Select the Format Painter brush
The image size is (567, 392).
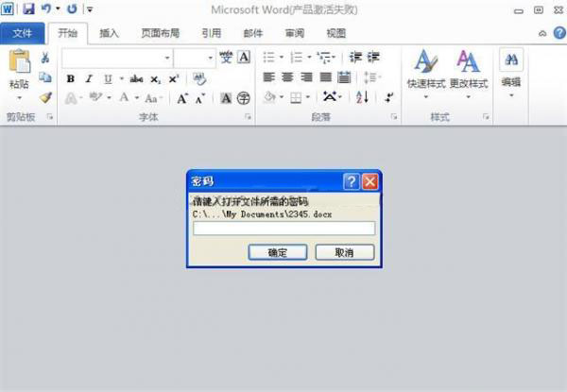(45, 97)
